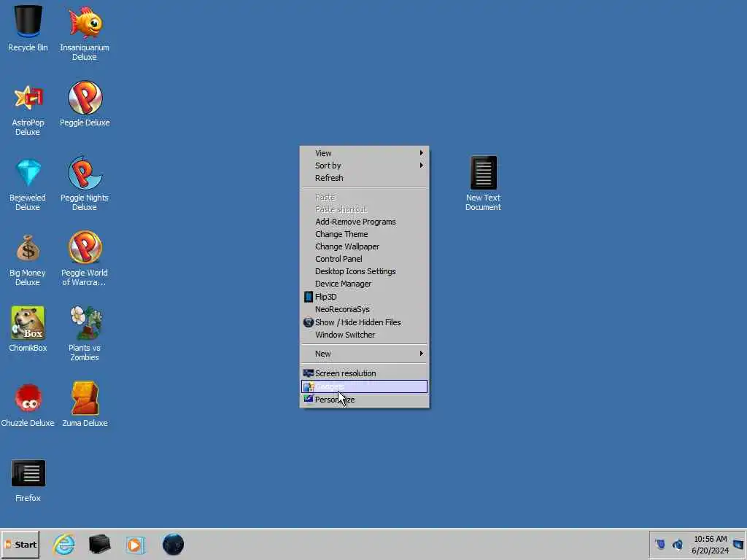Select Change Wallpaper in the context menu
747x560 pixels.
(365, 246)
